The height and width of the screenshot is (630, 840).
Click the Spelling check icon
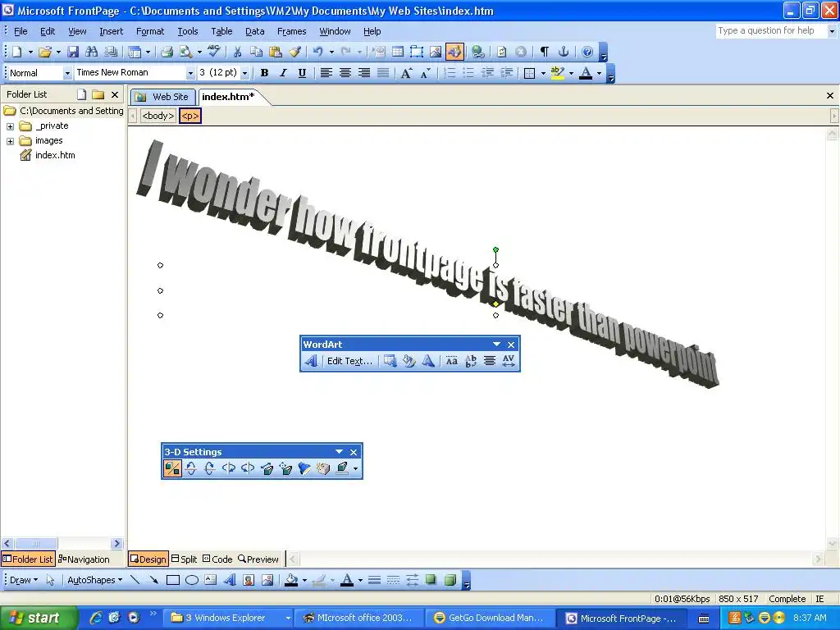click(214, 52)
